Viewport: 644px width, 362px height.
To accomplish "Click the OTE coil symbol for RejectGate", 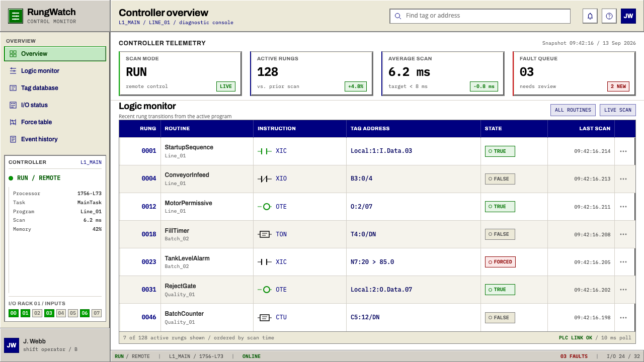I will coord(265,290).
